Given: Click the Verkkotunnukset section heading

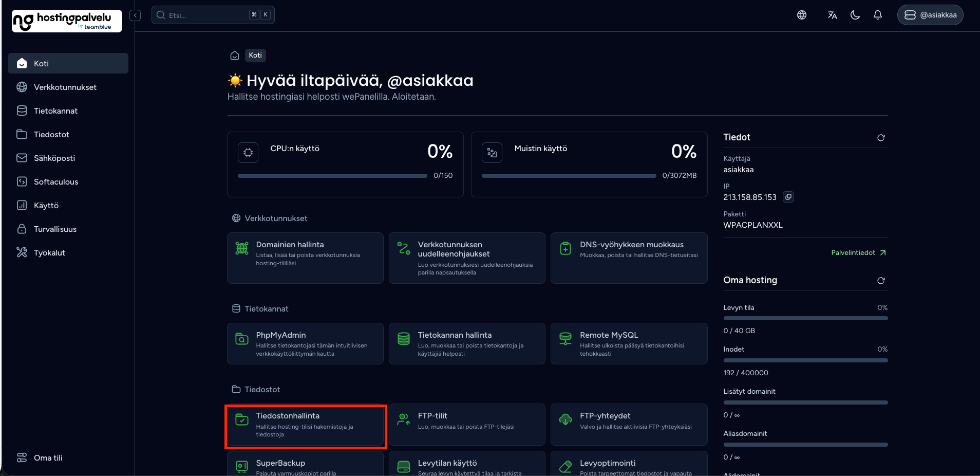Looking at the screenshot, I should click(x=276, y=218).
